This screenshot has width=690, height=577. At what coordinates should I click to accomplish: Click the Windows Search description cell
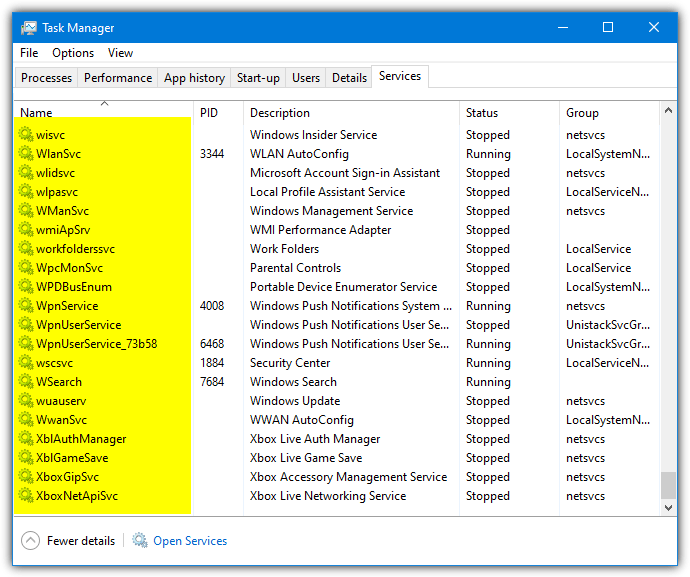293,382
